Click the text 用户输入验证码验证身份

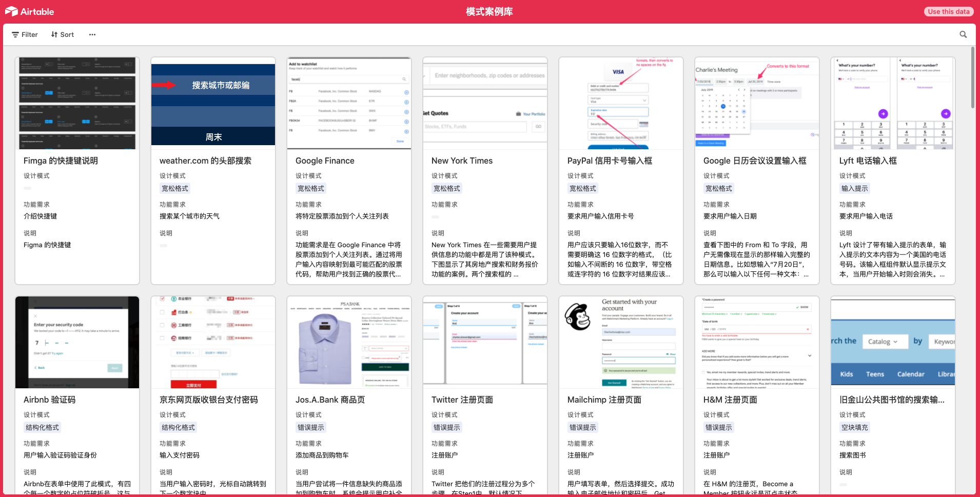coord(60,455)
